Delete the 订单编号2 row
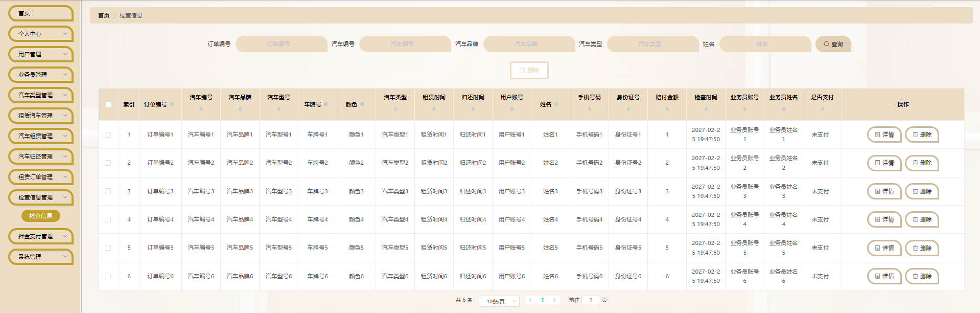The height and width of the screenshot is (313, 980). click(x=922, y=163)
